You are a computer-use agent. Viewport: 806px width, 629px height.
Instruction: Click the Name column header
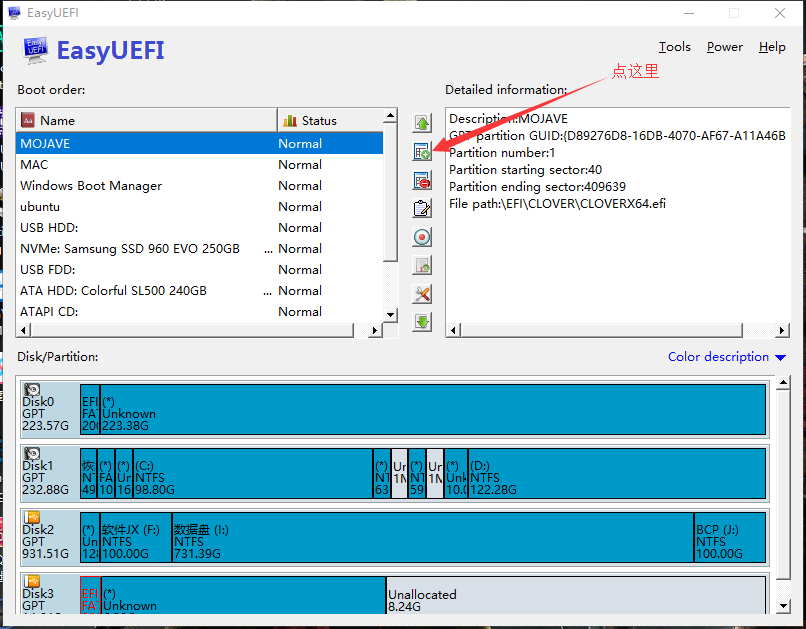(146, 120)
